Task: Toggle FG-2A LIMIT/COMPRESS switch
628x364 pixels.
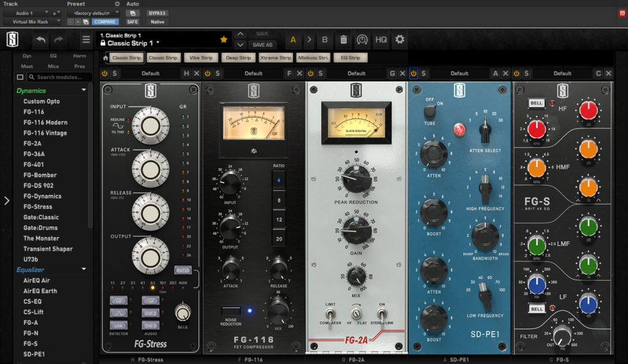Action: [330, 314]
